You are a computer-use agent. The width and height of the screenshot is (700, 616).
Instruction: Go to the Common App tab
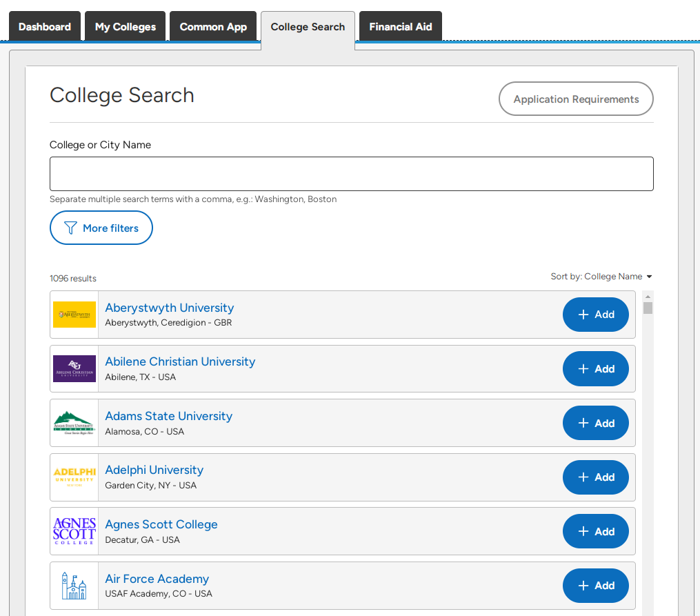coord(213,26)
